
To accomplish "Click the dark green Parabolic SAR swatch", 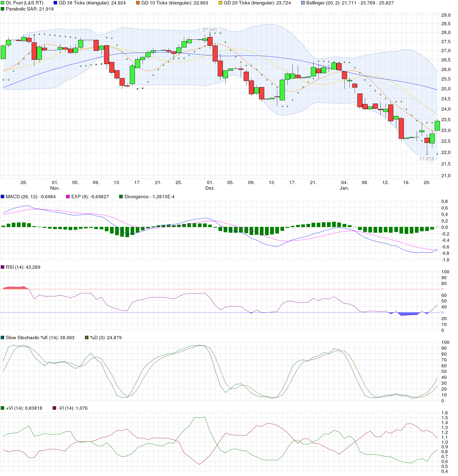I will point(2,9).
